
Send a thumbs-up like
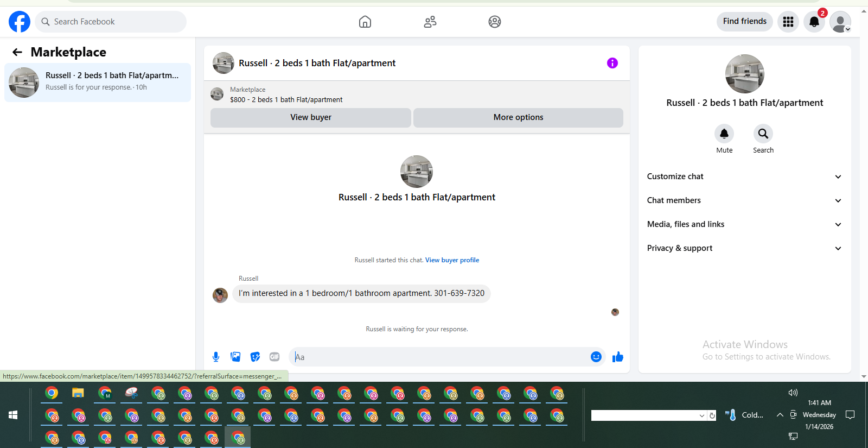point(618,357)
